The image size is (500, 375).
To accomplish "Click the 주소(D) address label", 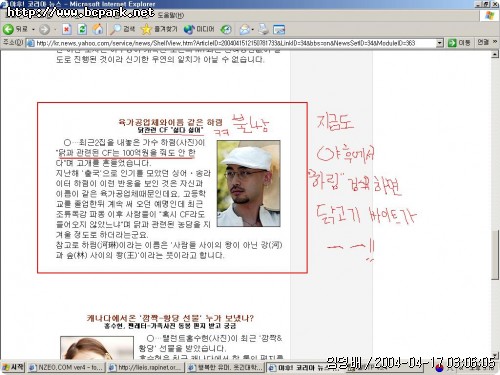I will tap(13, 43).
